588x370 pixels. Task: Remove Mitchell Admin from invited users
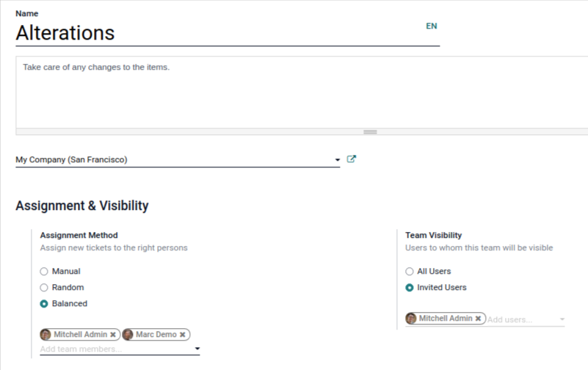[x=479, y=319]
